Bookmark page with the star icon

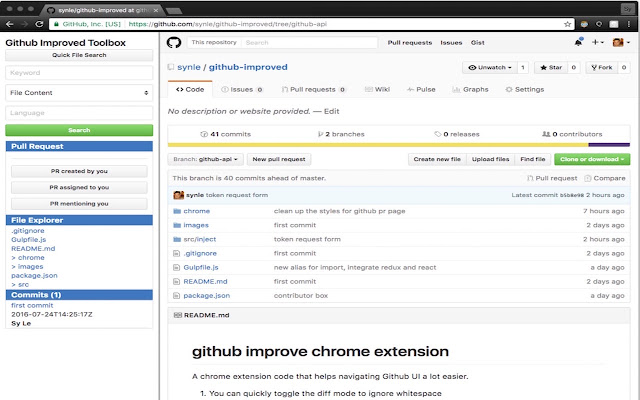tap(567, 24)
